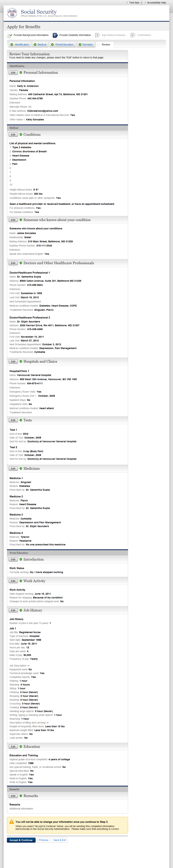Click the green checkmark beside Conditions

click(x=21, y=135)
